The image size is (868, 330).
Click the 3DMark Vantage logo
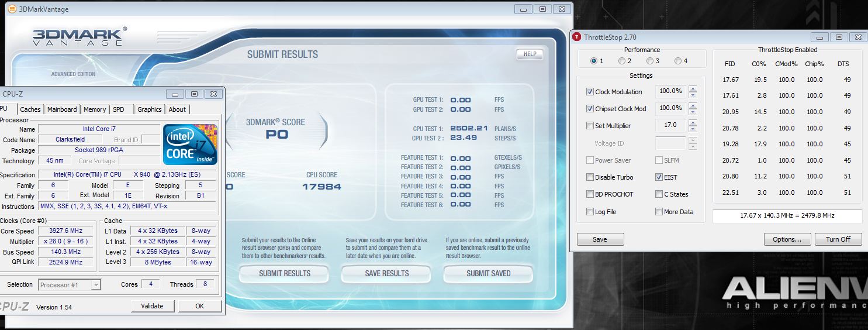point(79,37)
